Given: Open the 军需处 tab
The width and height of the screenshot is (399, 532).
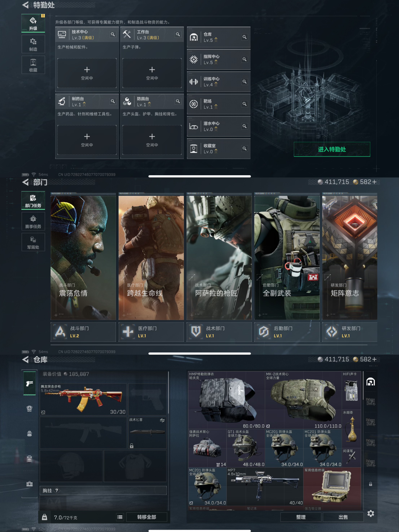Looking at the screenshot, I should [x=33, y=242].
